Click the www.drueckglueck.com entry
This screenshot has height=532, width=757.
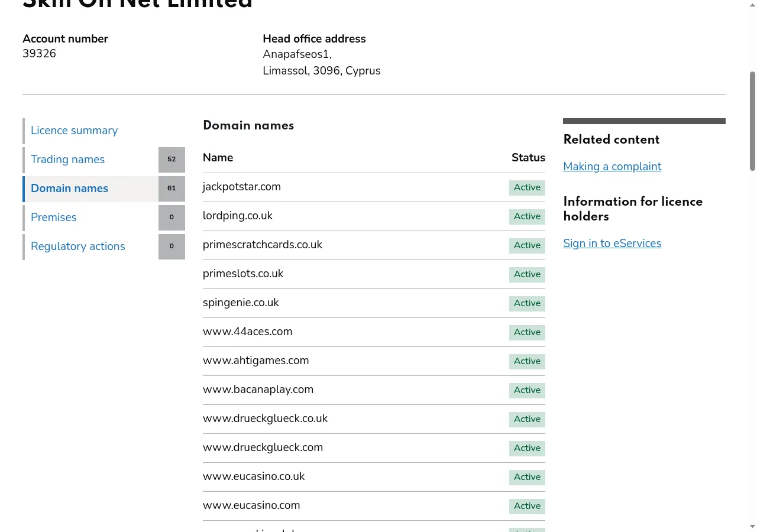tap(263, 447)
